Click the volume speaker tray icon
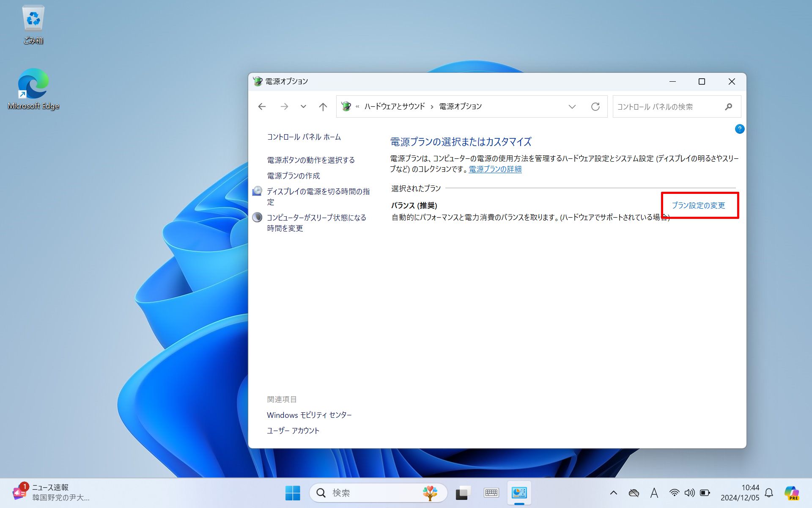 pos(689,493)
